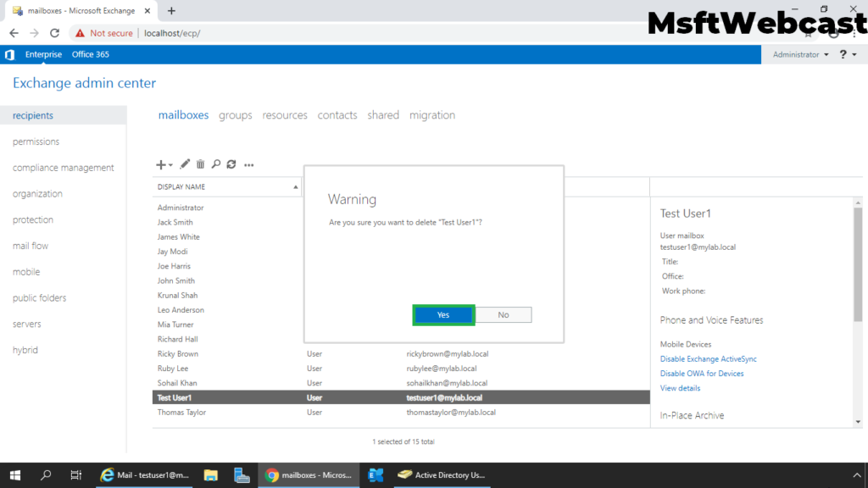Click the refresh icon in the mailbox toolbar

tap(231, 164)
